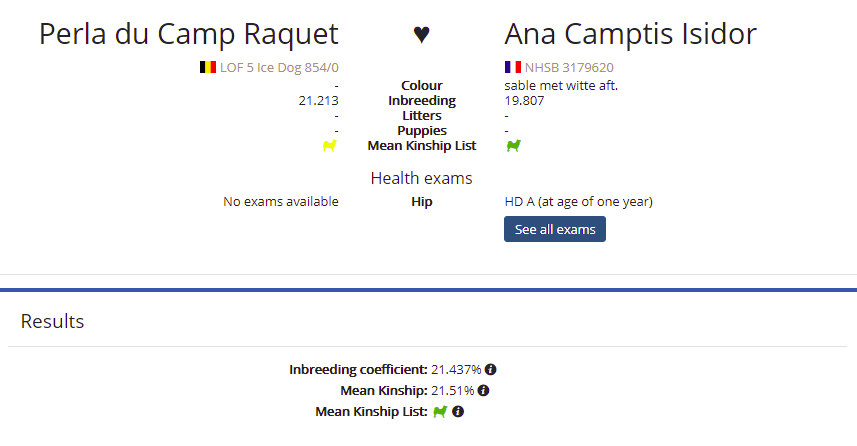Click the yellow dog Mean Kinship icon
The width and height of the screenshot is (857, 446).
330,145
